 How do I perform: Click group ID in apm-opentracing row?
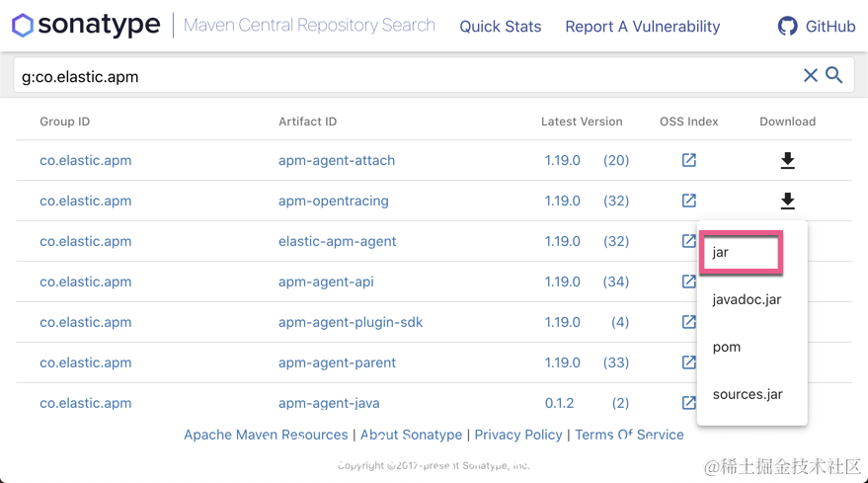tap(86, 201)
